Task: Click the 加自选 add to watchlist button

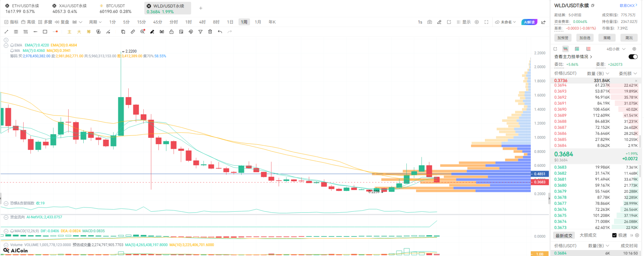Action: tap(585, 38)
